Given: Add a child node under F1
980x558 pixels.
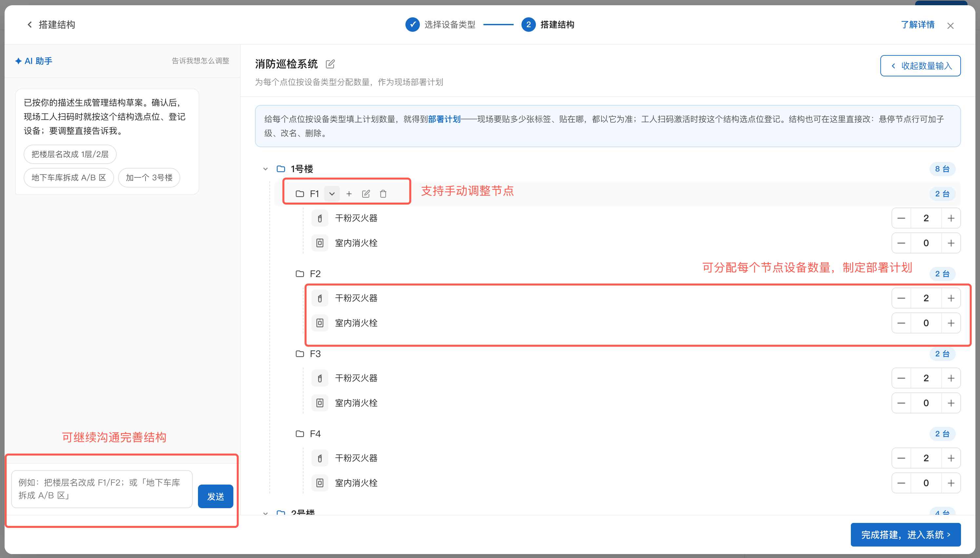Looking at the screenshot, I should (349, 194).
